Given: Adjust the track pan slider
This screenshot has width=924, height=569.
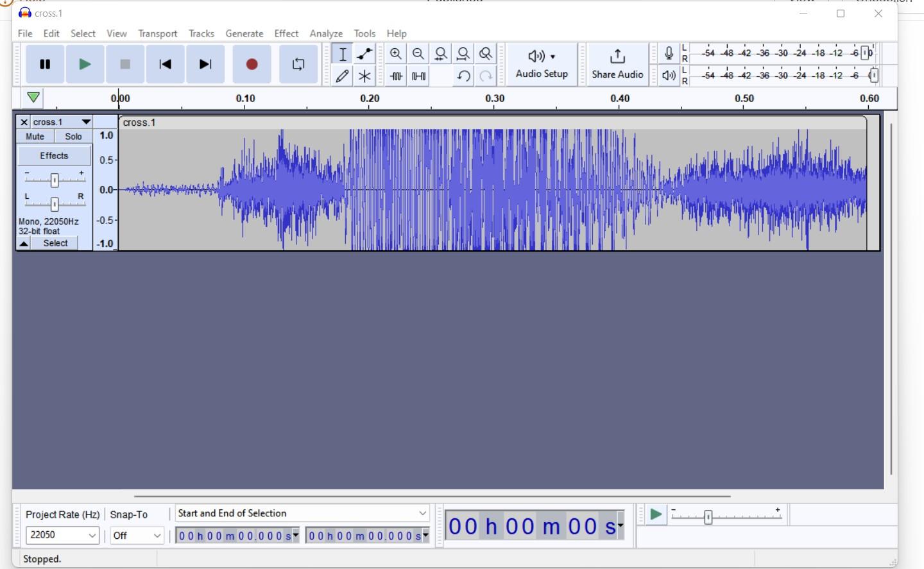Looking at the screenshot, I should (55, 204).
